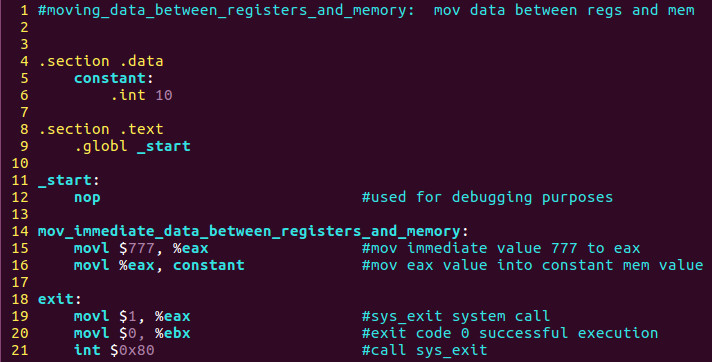The height and width of the screenshot is (362, 712).
Task: Click the .section .text line
Action: pos(101,129)
